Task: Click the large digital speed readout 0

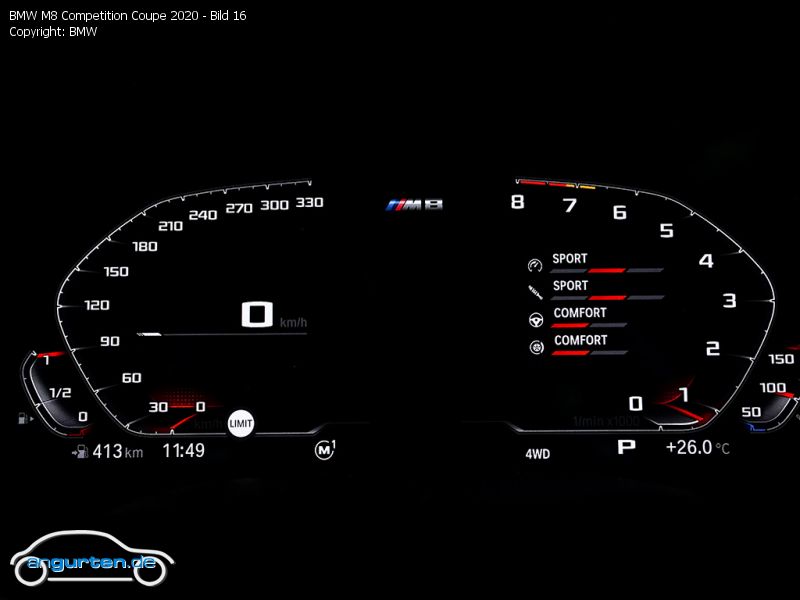Action: (x=257, y=314)
